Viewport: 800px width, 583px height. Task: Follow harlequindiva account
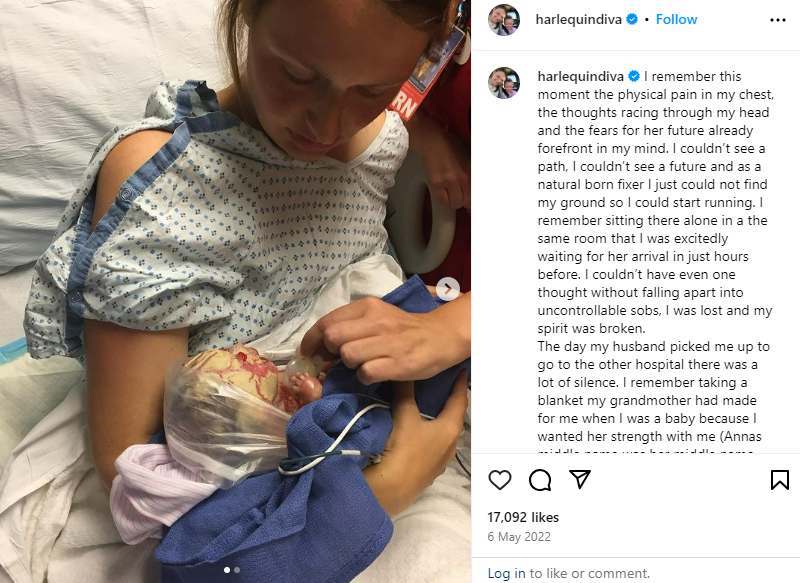(x=676, y=19)
